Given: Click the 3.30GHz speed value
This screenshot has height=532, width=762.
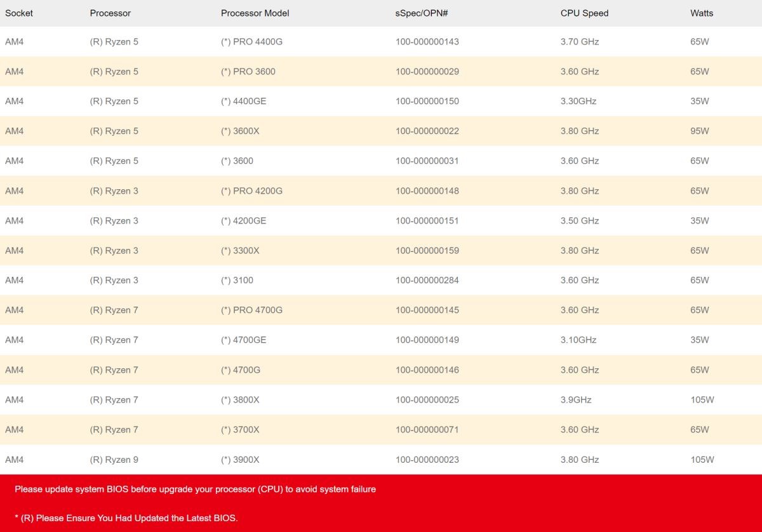Looking at the screenshot, I should tap(578, 102).
